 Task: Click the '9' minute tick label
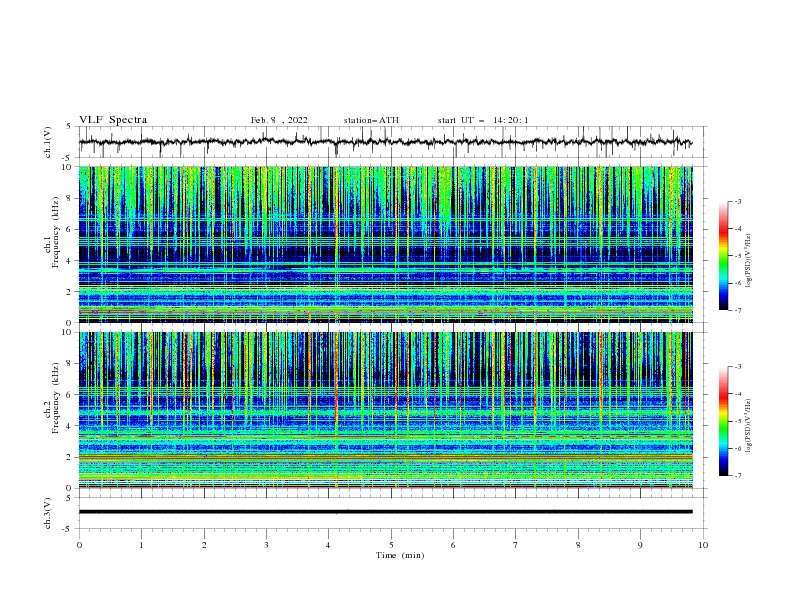click(x=640, y=545)
